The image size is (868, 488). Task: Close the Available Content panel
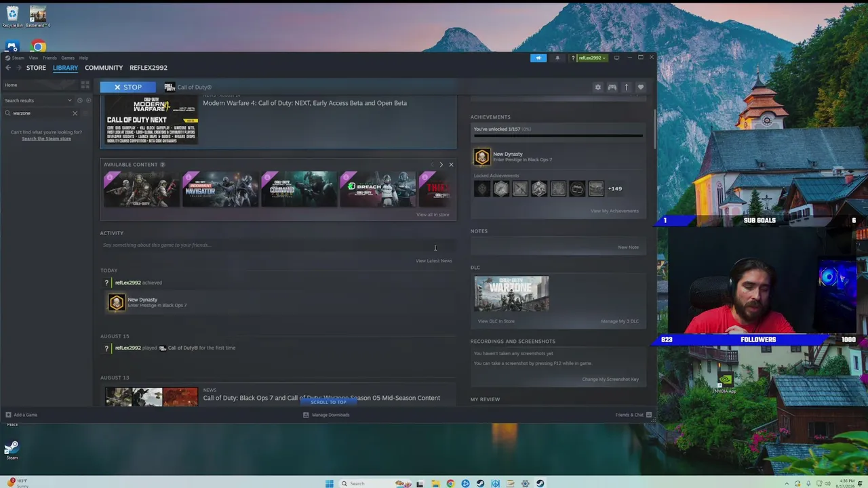tap(451, 165)
